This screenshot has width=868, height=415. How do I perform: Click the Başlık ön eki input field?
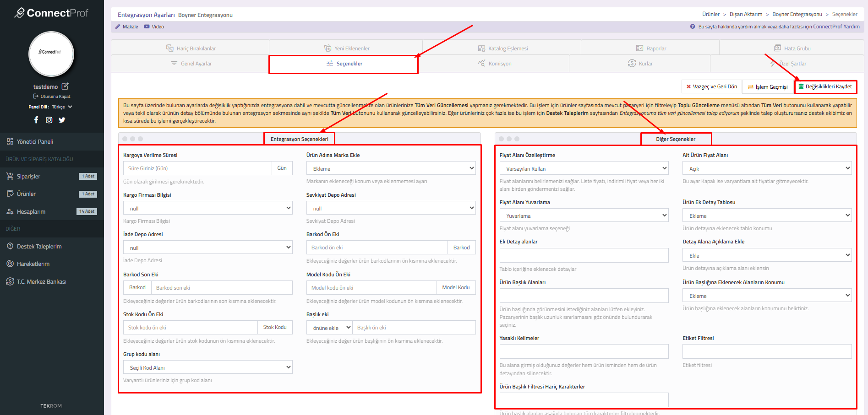pos(414,328)
